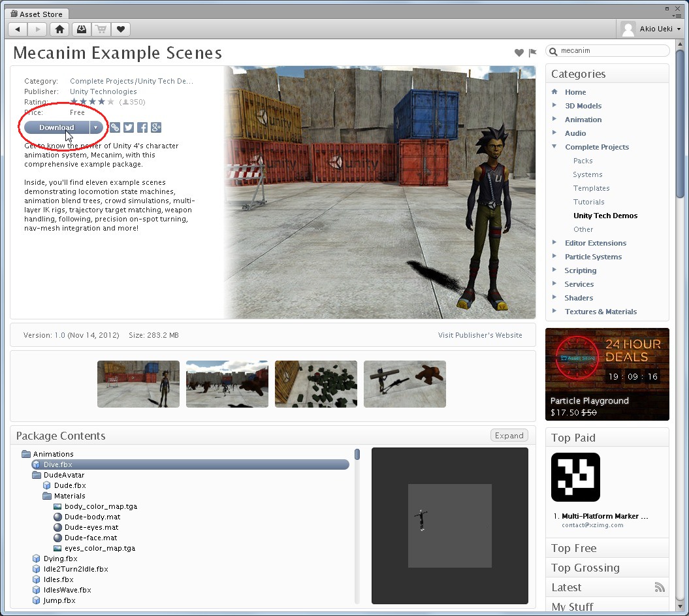Screen dimensions: 689x616
Task: Expand the Audio category
Action: click(x=554, y=133)
